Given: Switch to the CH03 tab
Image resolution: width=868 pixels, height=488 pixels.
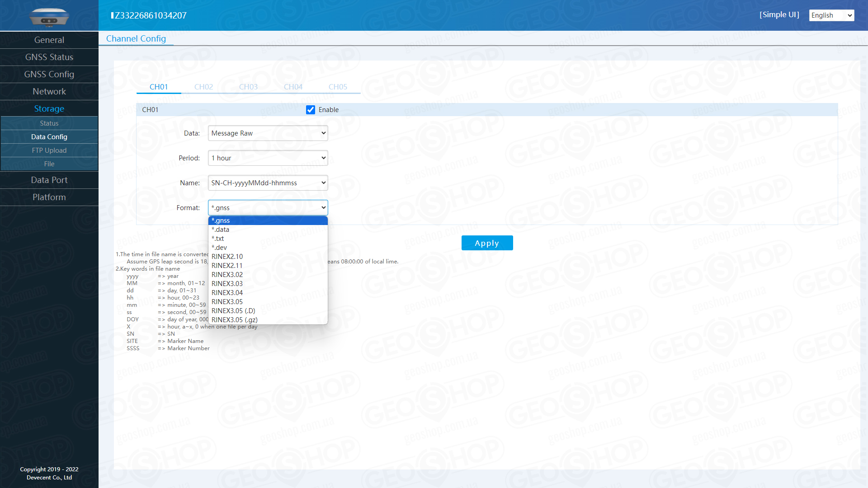Looking at the screenshot, I should tap(248, 87).
